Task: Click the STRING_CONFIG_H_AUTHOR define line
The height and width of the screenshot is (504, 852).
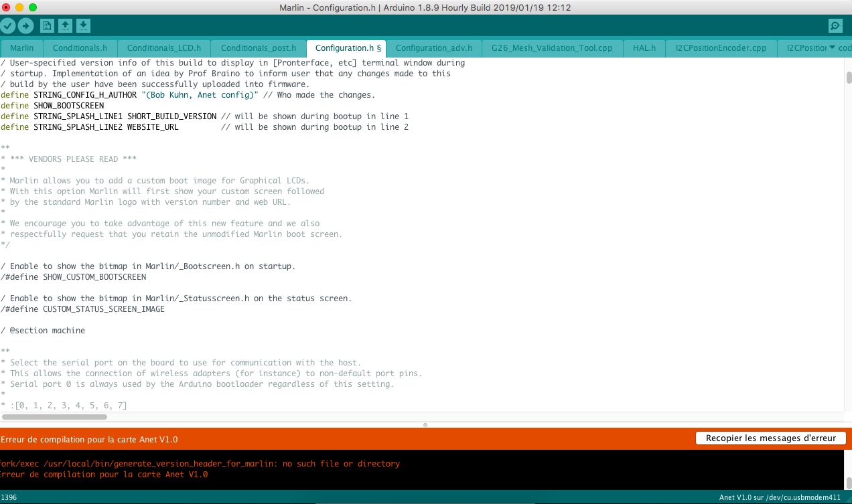Action: [188, 95]
